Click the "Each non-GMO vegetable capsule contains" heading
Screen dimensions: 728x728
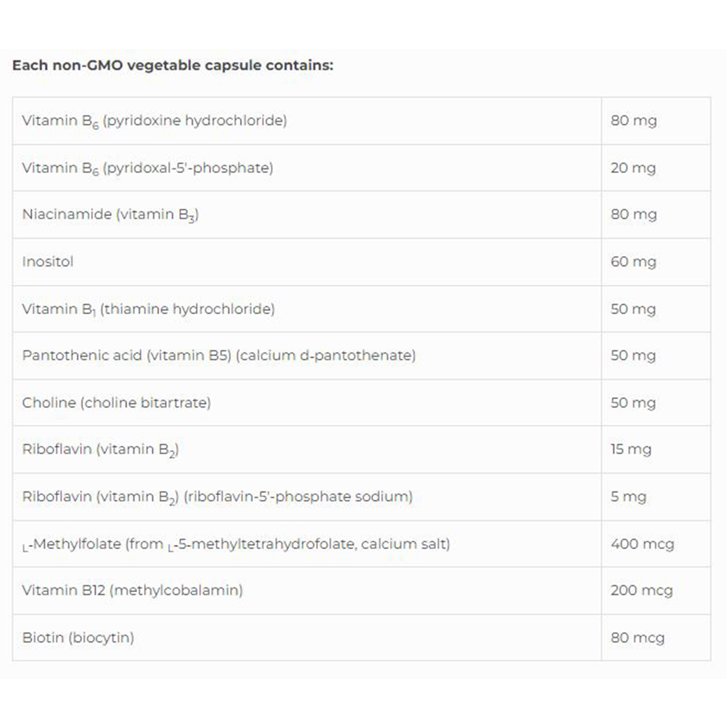pyautogui.click(x=173, y=66)
